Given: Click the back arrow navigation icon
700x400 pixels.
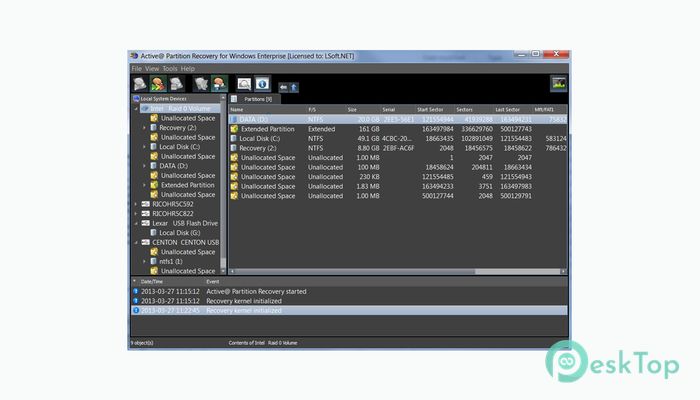Looking at the screenshot, I should pos(283,87).
